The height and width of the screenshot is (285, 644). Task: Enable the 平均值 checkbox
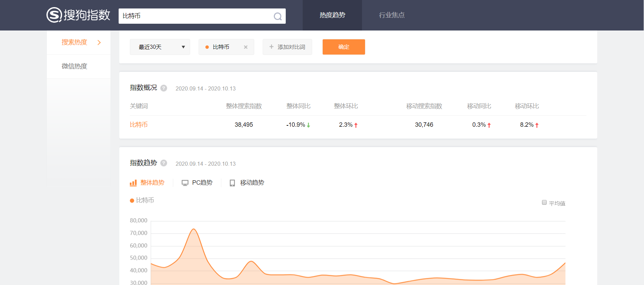coord(544,202)
